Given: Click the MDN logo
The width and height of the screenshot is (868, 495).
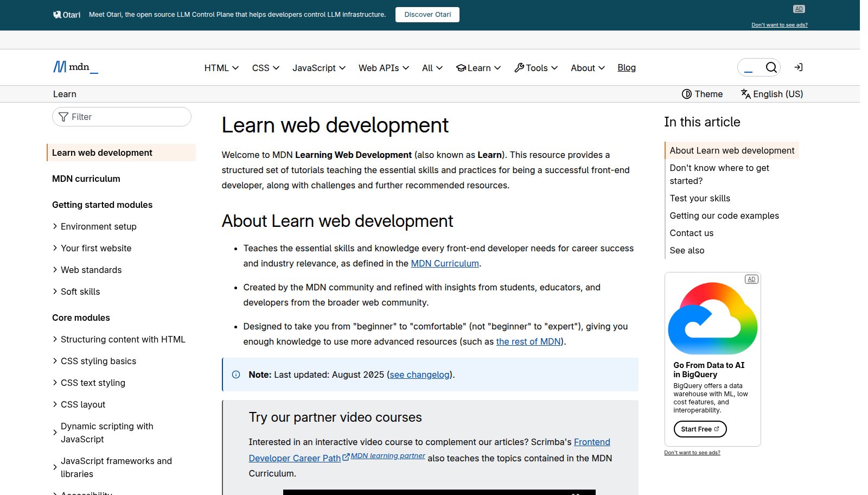Looking at the screenshot, I should click(x=75, y=67).
